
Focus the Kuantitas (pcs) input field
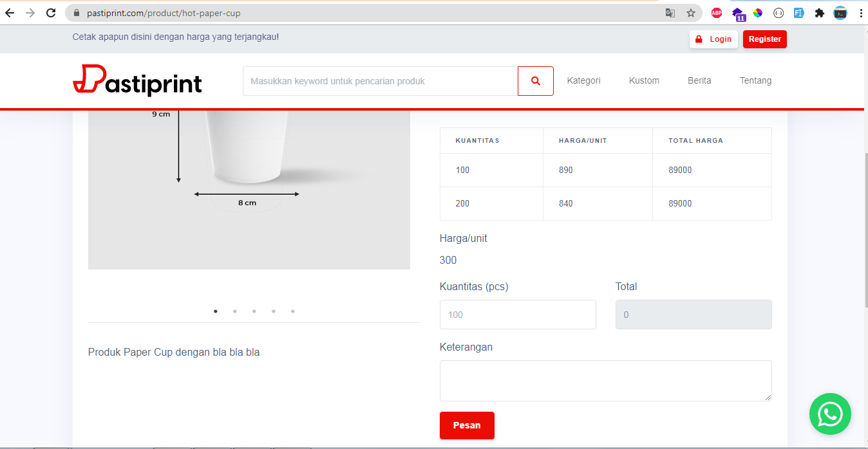coord(518,315)
